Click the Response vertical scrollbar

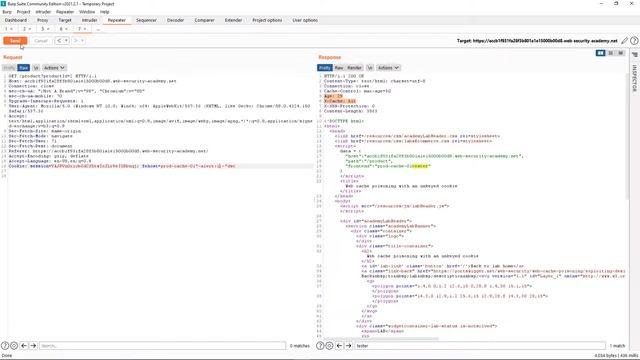click(x=628, y=137)
